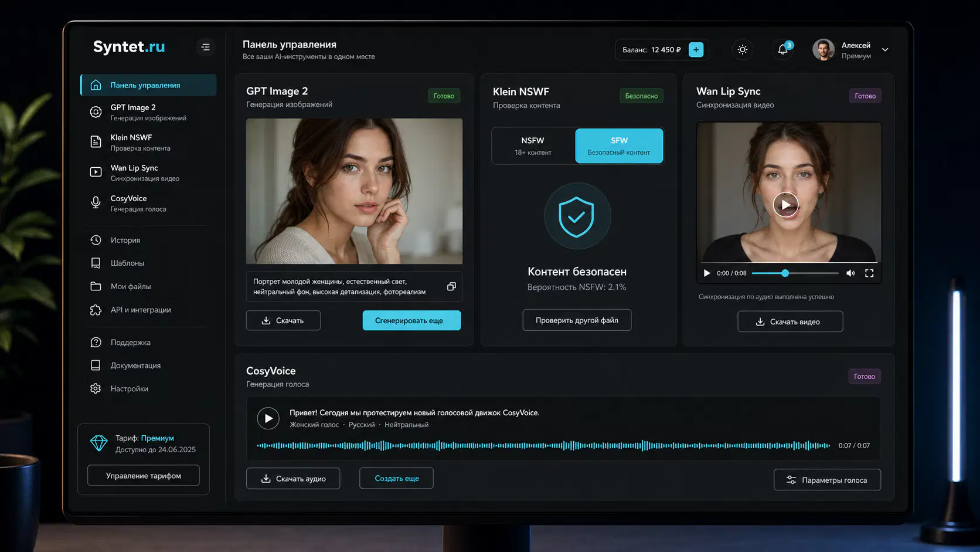Click the Настройки gear icon

pos(96,388)
